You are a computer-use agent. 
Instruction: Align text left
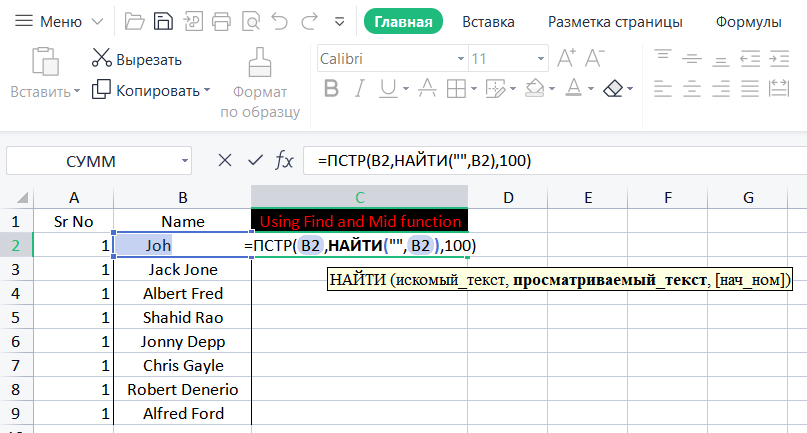coord(663,89)
